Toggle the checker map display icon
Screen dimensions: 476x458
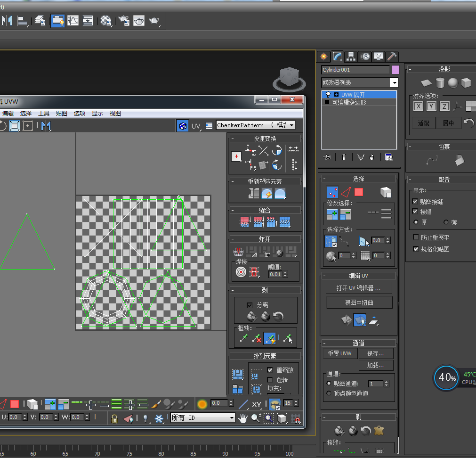(182, 126)
